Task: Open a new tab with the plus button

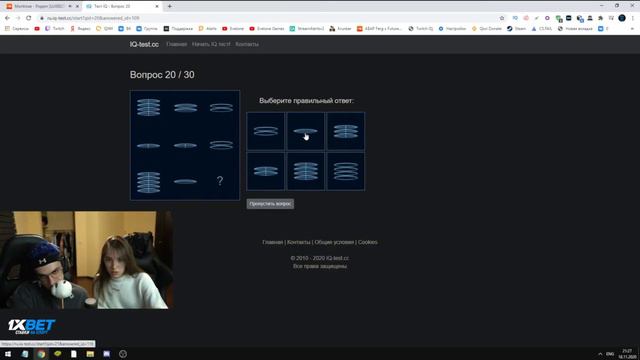Action: (169, 6)
